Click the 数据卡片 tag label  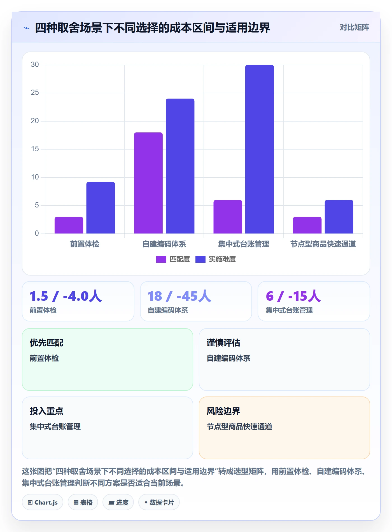click(x=162, y=503)
